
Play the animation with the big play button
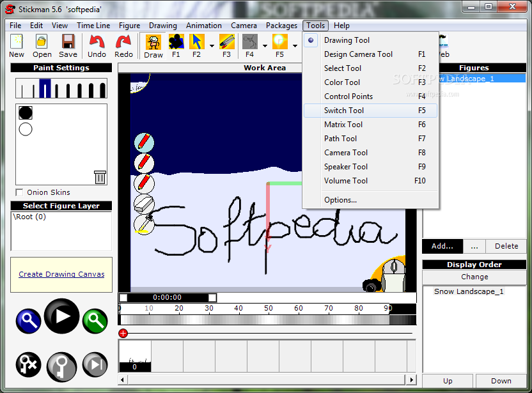tap(62, 316)
